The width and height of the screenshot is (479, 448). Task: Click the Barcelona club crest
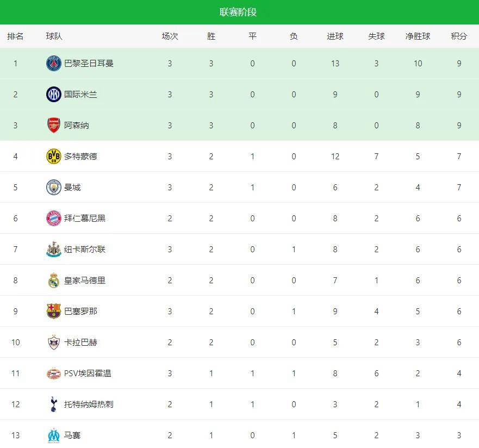54,312
